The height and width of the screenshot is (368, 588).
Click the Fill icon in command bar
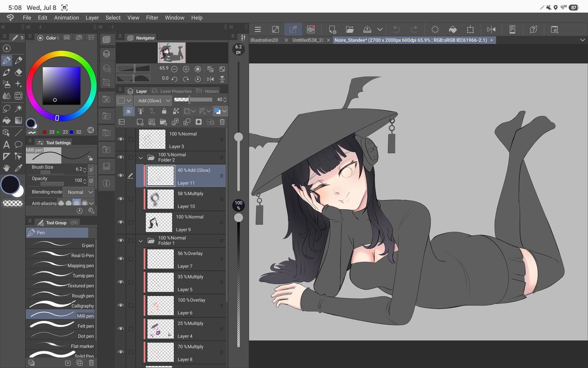pos(453,29)
